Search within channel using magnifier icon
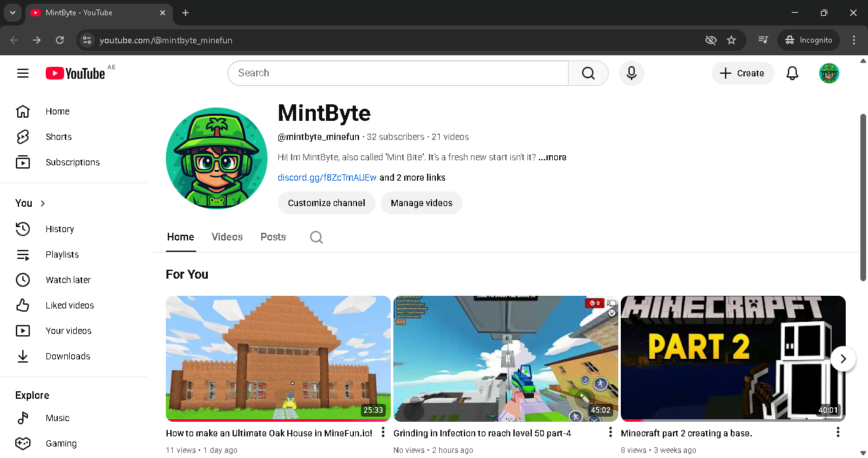 coord(316,237)
